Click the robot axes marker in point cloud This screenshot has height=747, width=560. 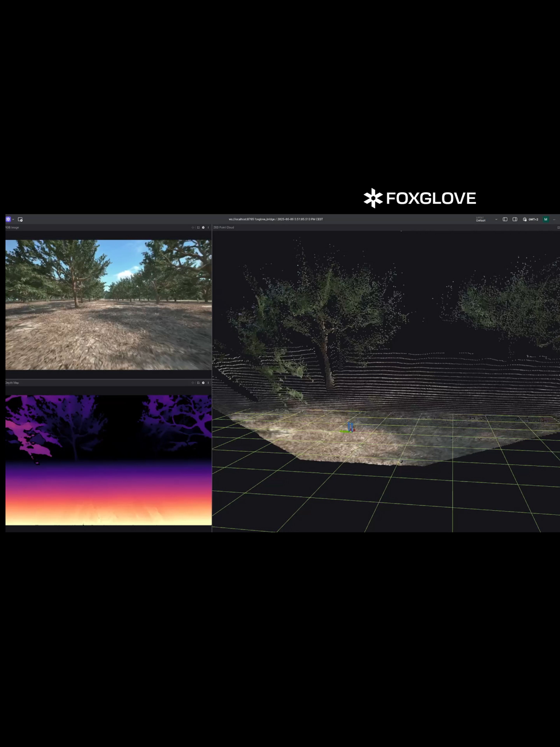click(350, 427)
